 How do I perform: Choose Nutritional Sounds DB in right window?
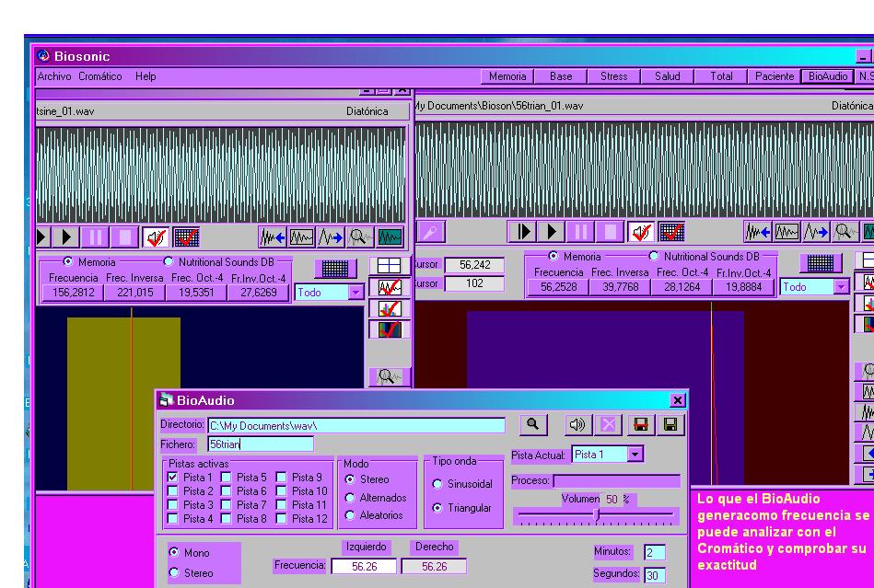[655, 256]
